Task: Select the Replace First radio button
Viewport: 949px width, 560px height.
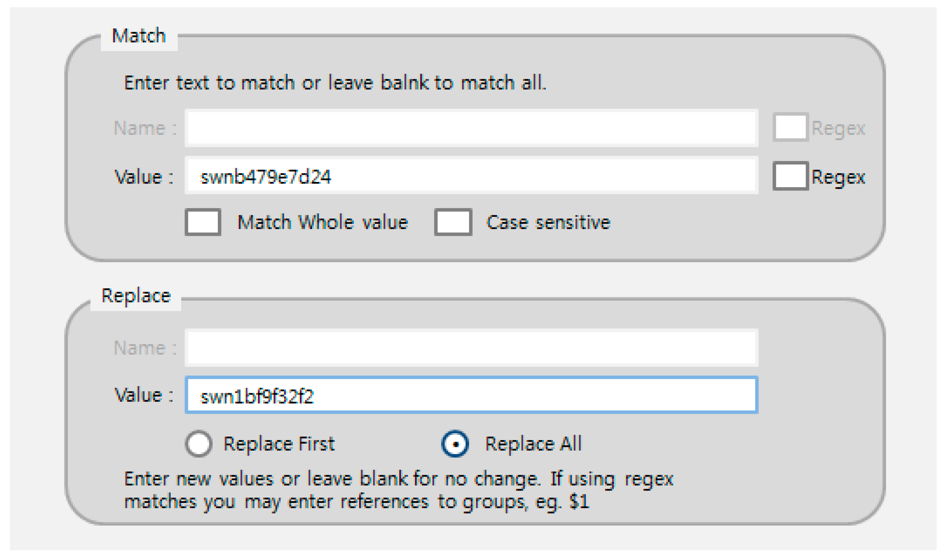Action: 199,444
